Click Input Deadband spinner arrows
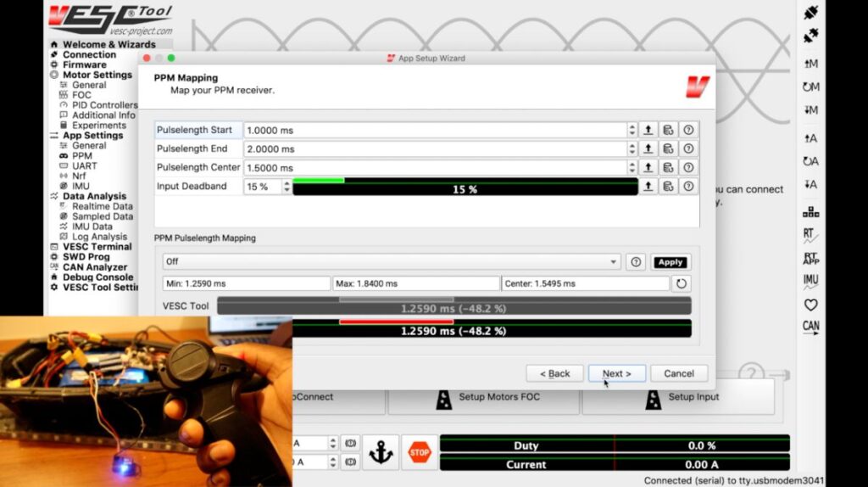 287,187
